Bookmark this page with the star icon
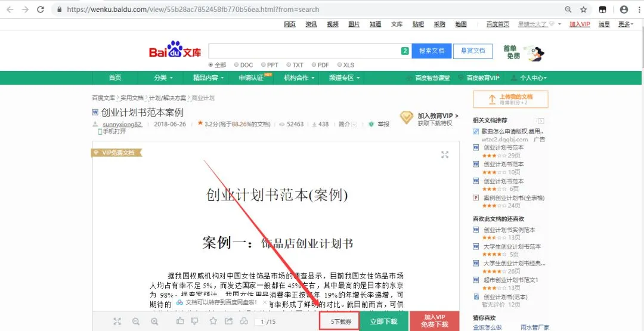 584,9
